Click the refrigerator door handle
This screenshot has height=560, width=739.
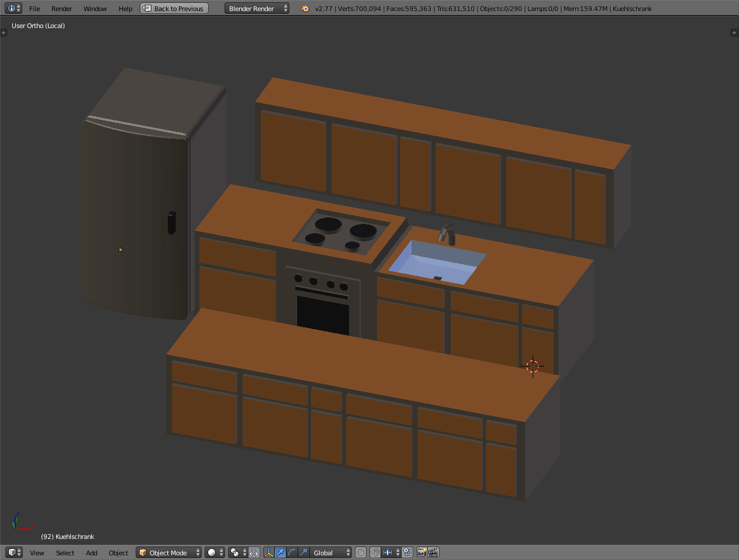point(171,223)
